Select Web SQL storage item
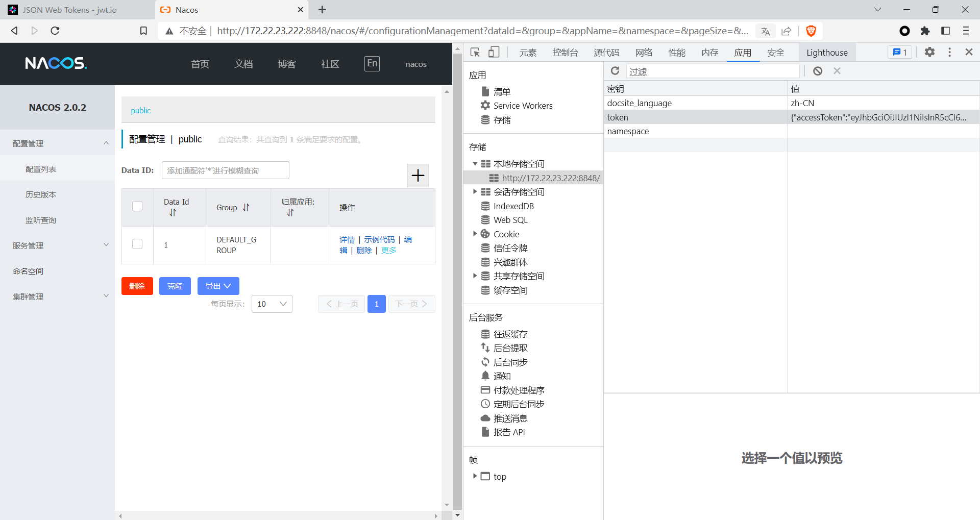Image resolution: width=980 pixels, height=520 pixels. 504,220
